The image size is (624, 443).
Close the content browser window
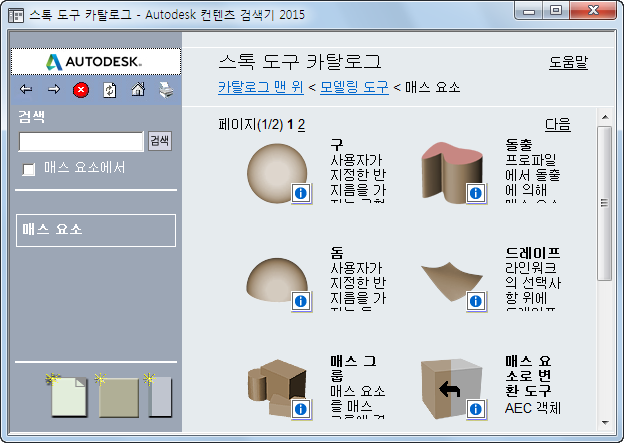(593, 11)
